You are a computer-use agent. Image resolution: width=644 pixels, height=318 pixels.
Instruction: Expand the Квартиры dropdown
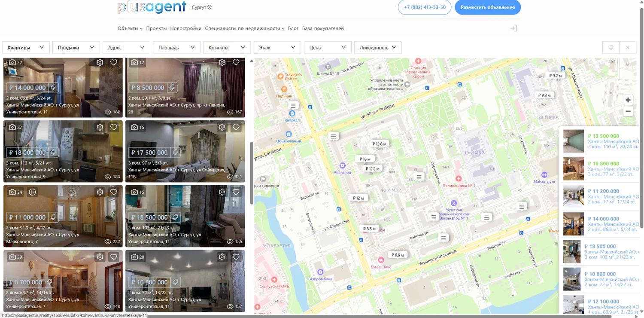coord(26,48)
